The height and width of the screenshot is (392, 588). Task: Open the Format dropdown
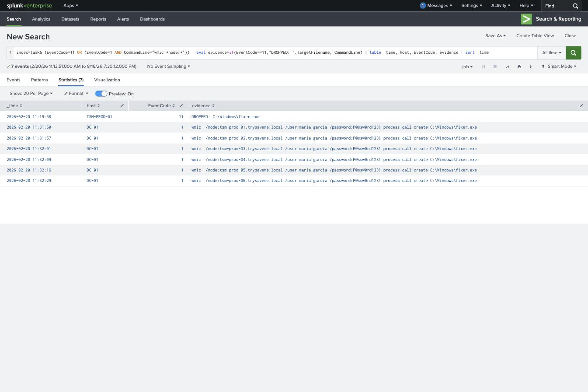pyautogui.click(x=76, y=94)
